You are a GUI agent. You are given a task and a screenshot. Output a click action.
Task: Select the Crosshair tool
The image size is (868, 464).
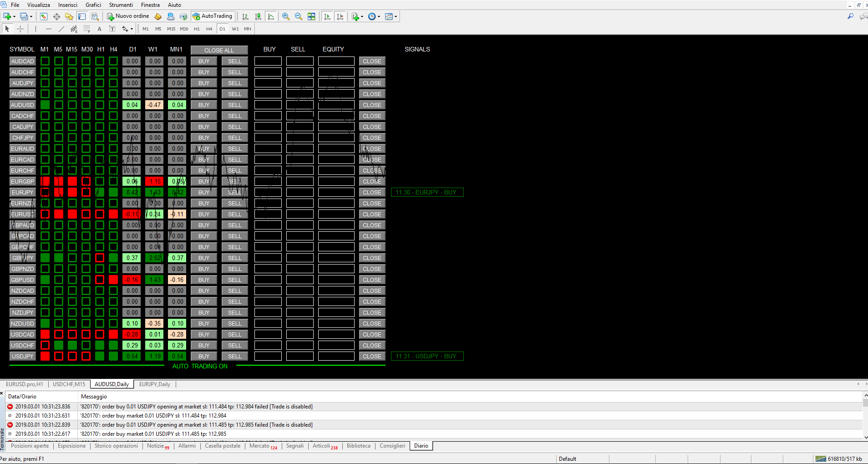[20, 29]
